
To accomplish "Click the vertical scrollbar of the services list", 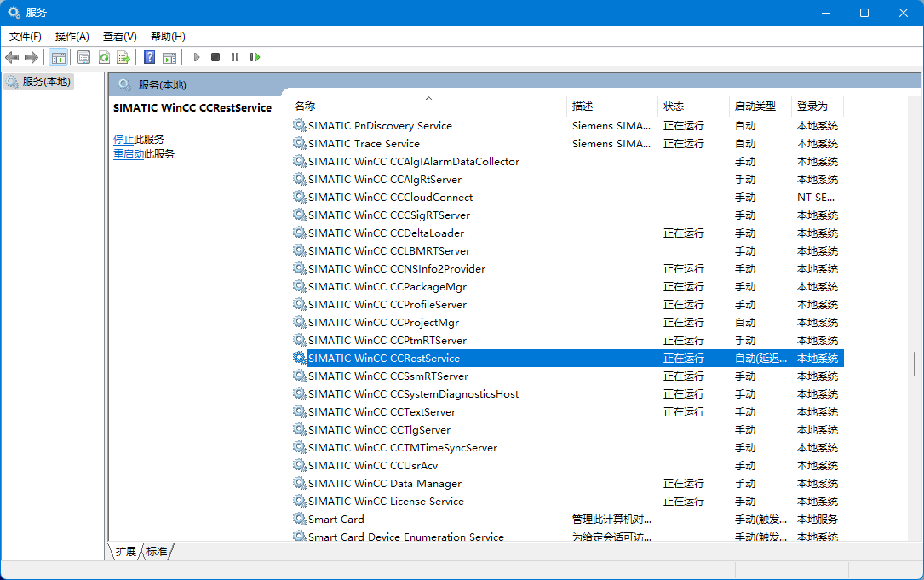I will (915, 364).
